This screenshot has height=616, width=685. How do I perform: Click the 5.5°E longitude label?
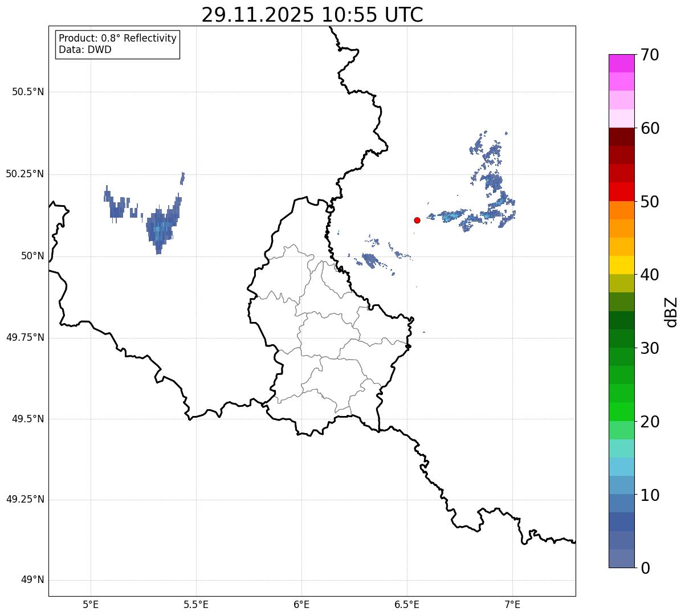point(196,605)
